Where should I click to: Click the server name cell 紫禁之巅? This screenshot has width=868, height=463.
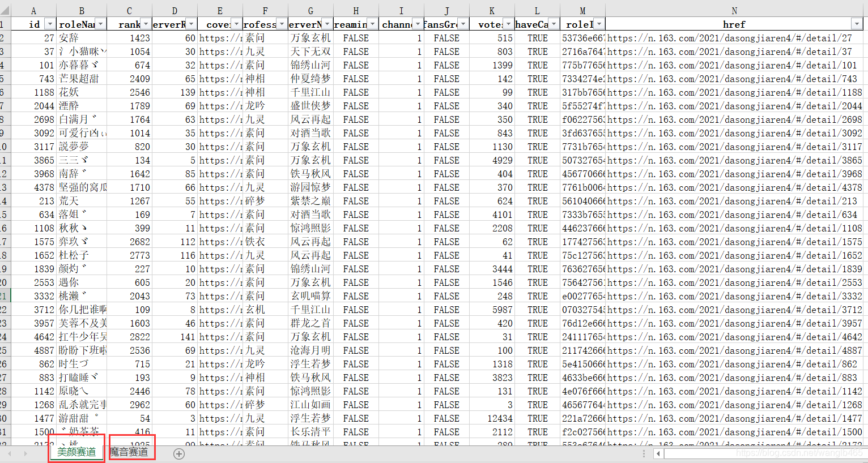(x=310, y=201)
